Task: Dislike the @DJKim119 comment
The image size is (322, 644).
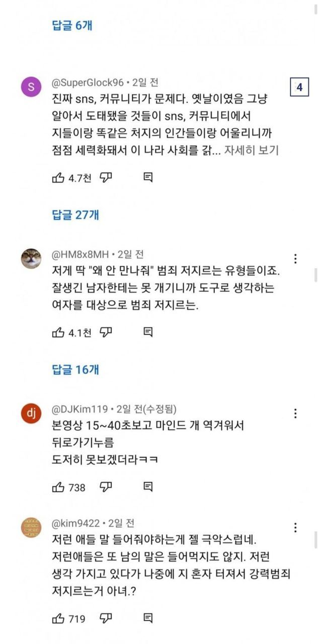Action: [x=105, y=487]
